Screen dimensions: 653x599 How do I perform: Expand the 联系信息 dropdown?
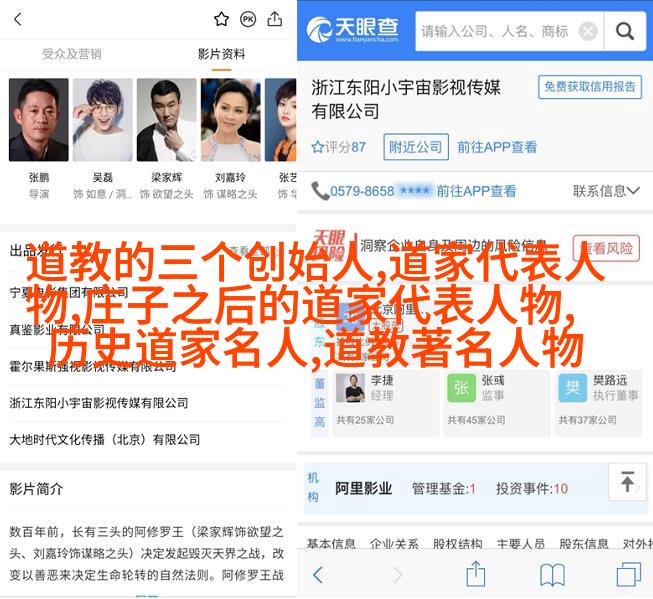click(606, 191)
